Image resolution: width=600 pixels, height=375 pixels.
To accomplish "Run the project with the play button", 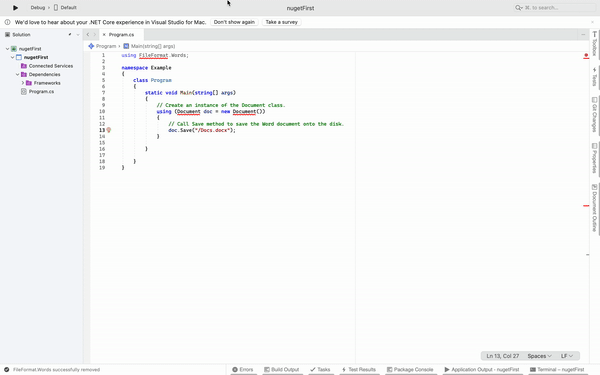I will 15,8.
